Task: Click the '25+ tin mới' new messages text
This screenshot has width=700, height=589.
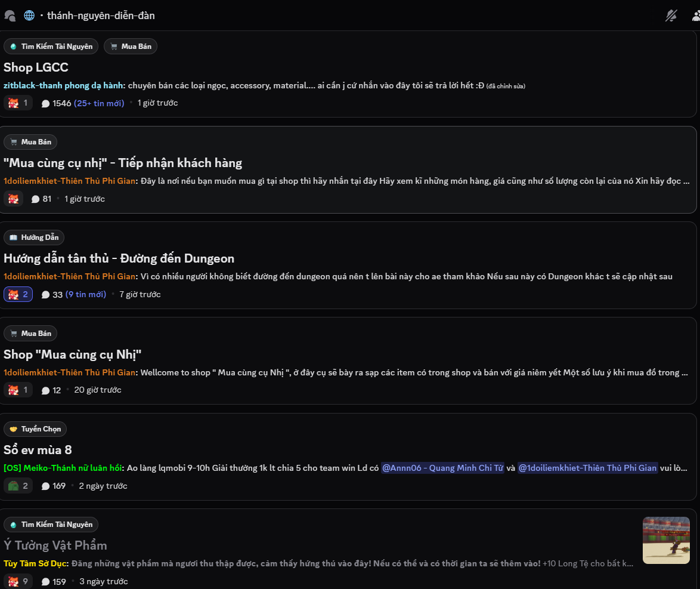Action: [99, 103]
